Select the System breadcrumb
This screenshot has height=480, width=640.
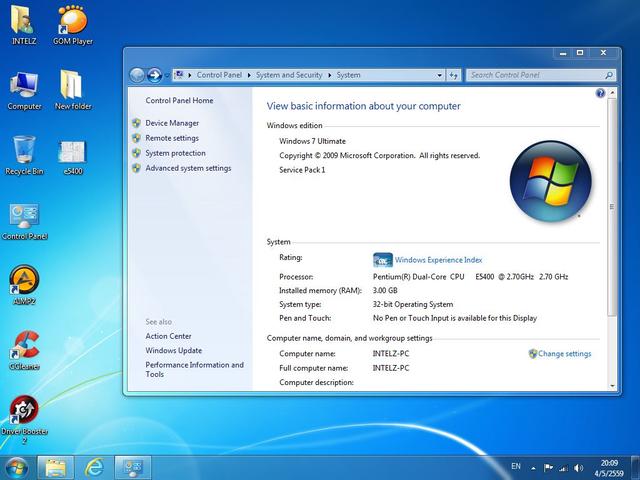click(348, 75)
